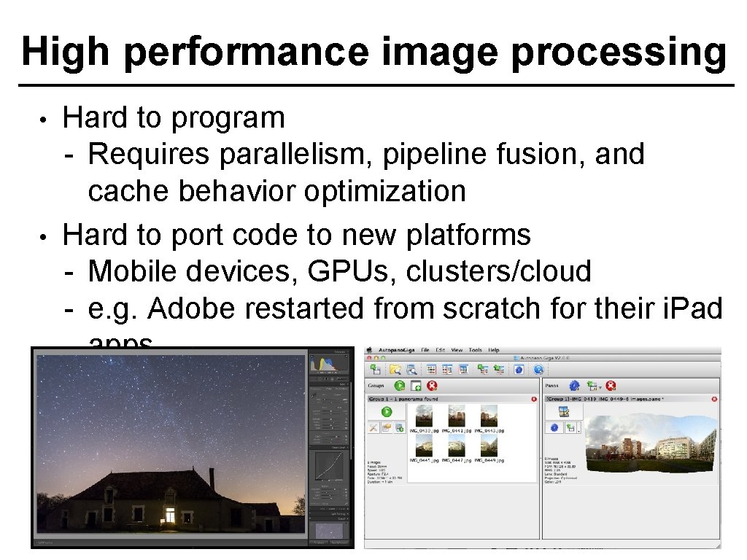
Task: Click the Groups panel label
Action: coord(376,386)
